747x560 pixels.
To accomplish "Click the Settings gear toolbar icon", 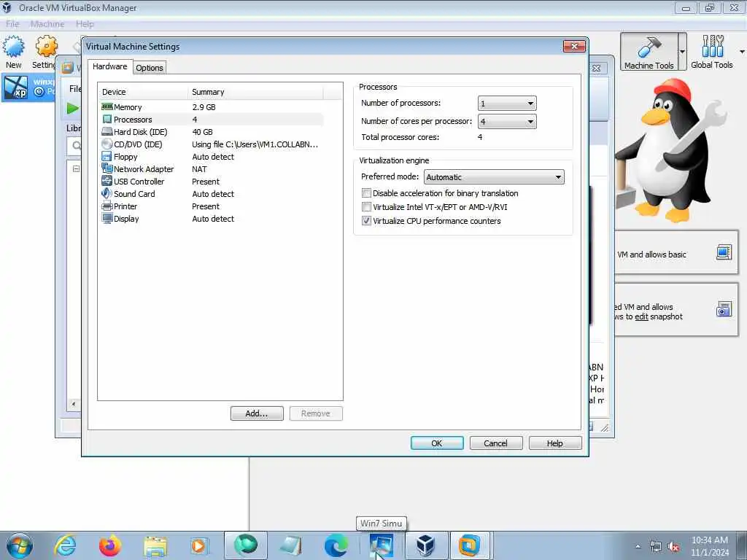I will (x=46, y=47).
